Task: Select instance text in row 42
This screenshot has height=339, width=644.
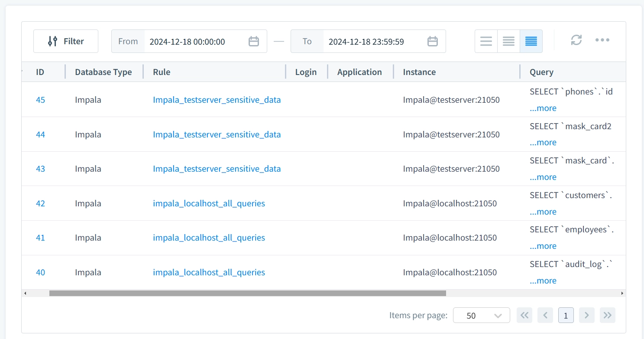Action: [x=450, y=203]
